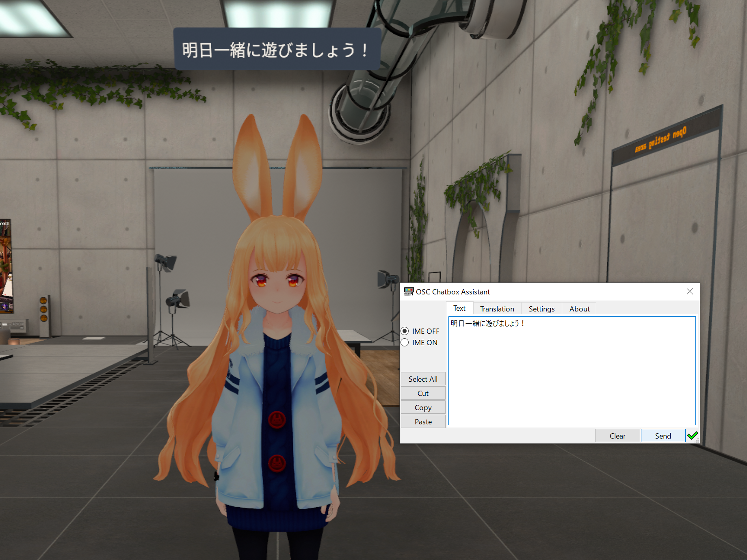Click the Chatbox Assistant title bar icon
Image resolution: width=747 pixels, height=560 pixels.
(408, 291)
